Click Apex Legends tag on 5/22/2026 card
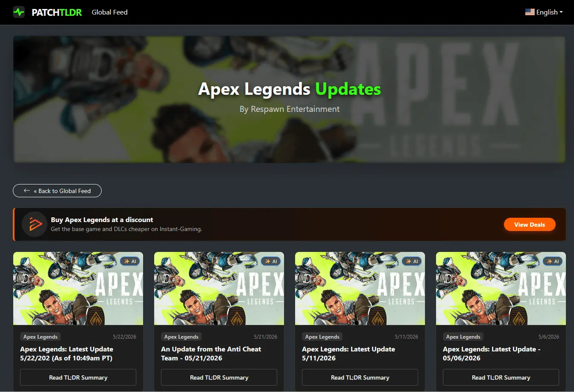The width and height of the screenshot is (574, 392). coord(41,337)
